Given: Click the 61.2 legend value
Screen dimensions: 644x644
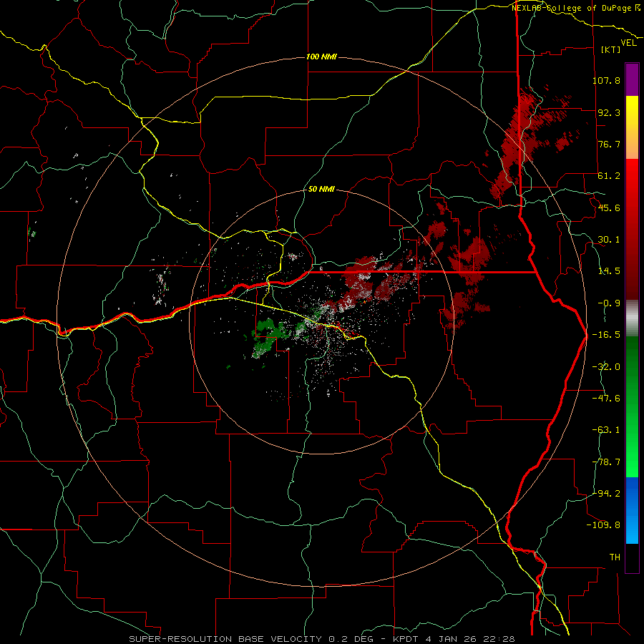Looking at the screenshot, I should pos(609,176).
